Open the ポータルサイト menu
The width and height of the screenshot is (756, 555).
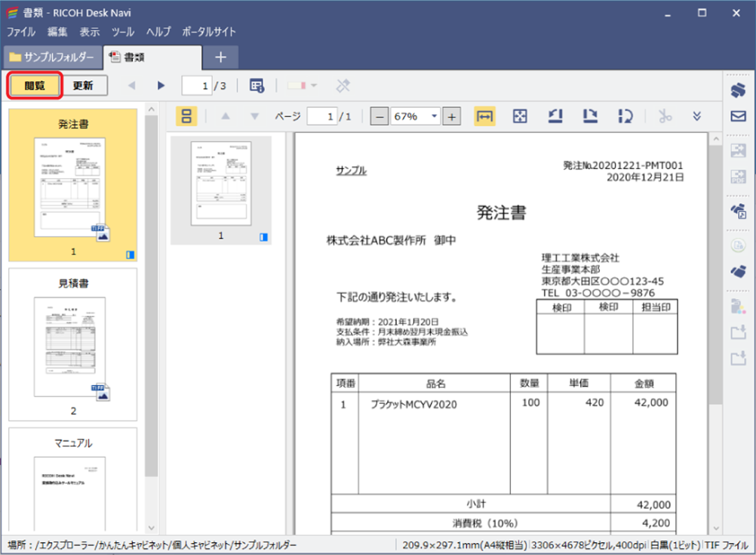click(209, 32)
